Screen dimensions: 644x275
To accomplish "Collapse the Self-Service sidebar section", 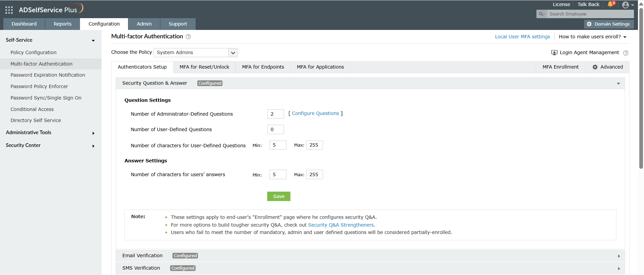I will (x=93, y=41).
